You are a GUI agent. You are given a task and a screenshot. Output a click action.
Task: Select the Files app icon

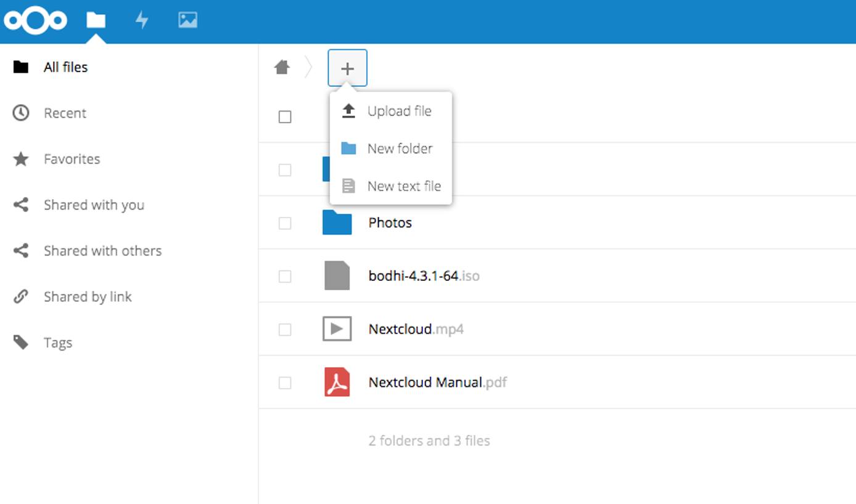click(95, 20)
